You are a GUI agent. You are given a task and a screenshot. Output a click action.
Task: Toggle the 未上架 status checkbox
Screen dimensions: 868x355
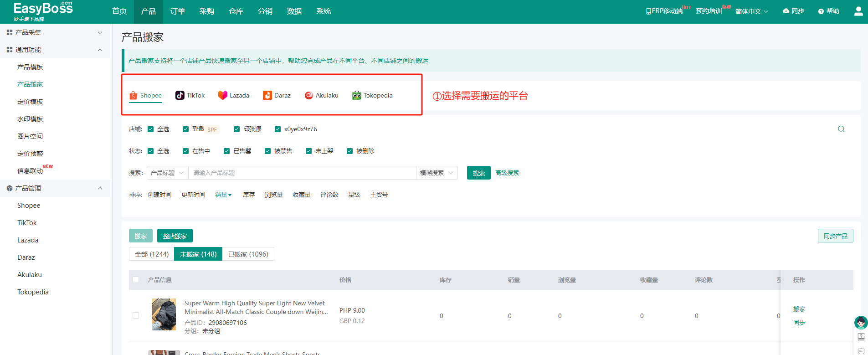coord(308,151)
